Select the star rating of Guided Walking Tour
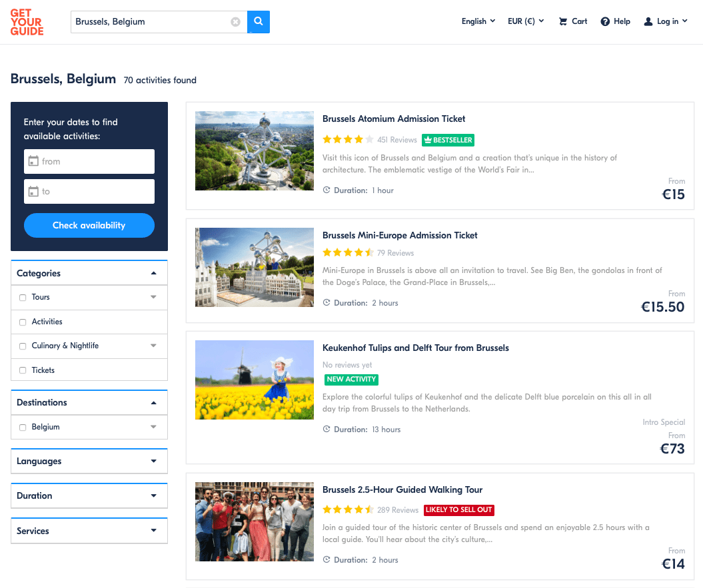Image resolution: width=703 pixels, height=588 pixels. [348, 509]
